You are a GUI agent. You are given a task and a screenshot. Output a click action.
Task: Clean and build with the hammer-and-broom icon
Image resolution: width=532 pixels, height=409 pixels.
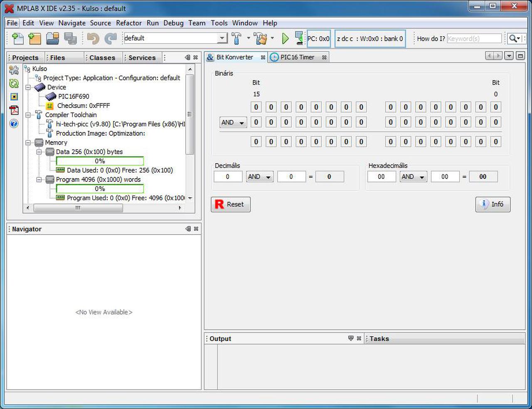pyautogui.click(x=261, y=38)
